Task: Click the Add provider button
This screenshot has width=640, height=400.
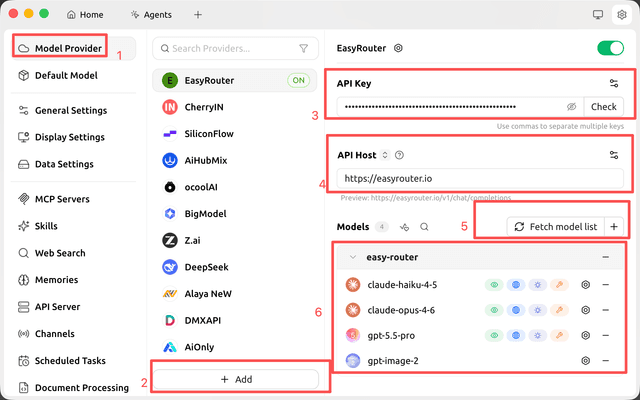Action: pyautogui.click(x=236, y=380)
